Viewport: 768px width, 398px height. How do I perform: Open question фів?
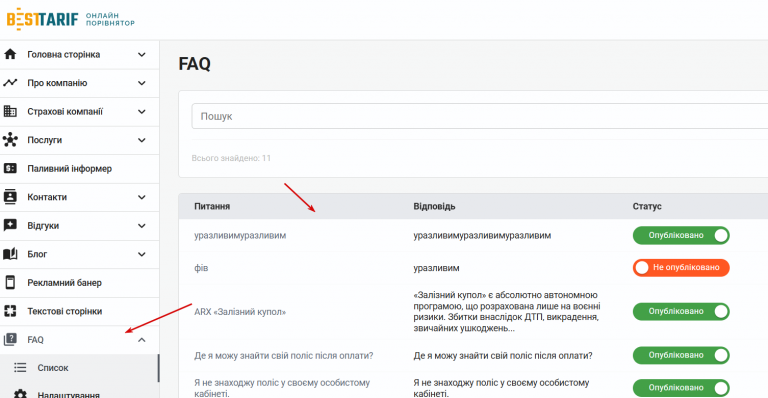coord(201,268)
